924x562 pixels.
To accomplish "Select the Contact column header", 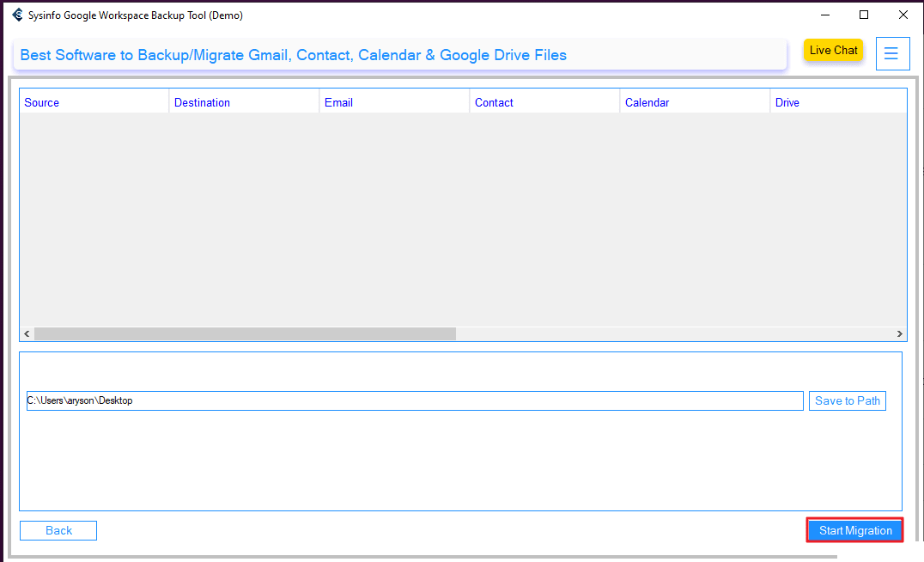I will tap(494, 102).
